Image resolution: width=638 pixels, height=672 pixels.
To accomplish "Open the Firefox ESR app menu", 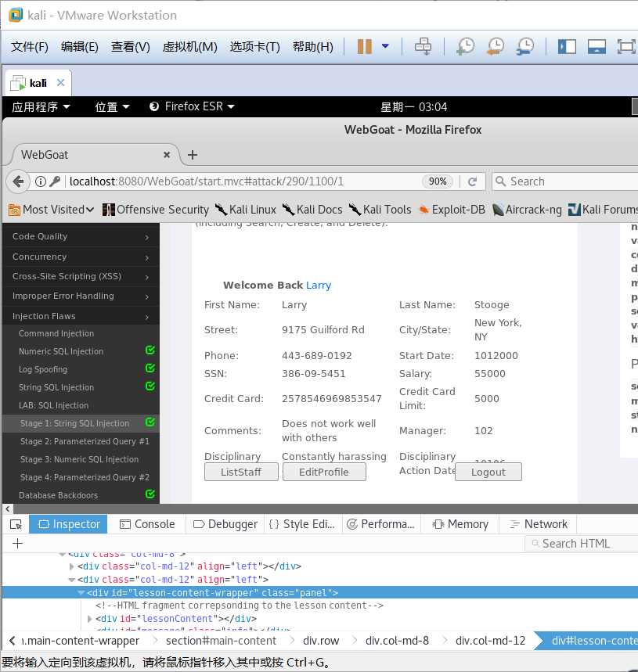I will [x=192, y=106].
